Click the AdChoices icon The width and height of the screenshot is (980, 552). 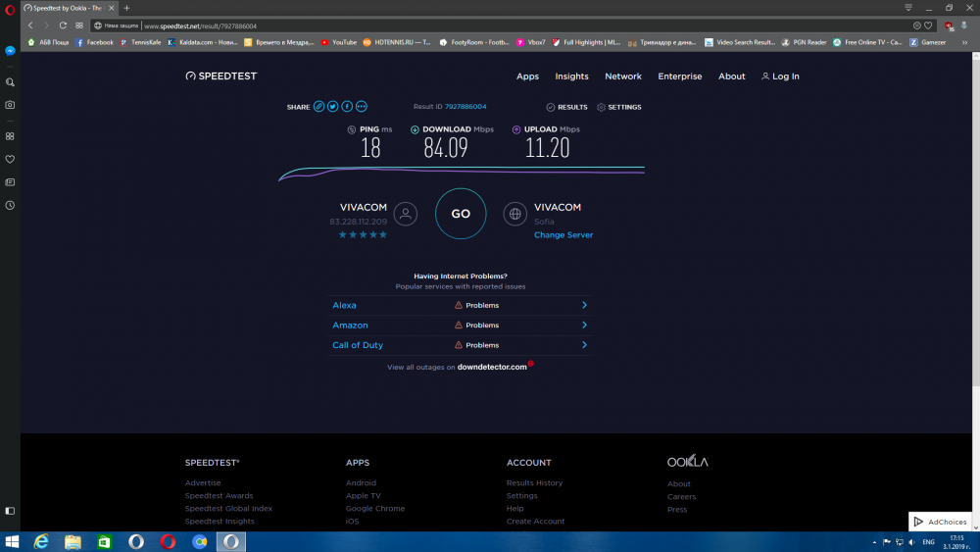[918, 522]
